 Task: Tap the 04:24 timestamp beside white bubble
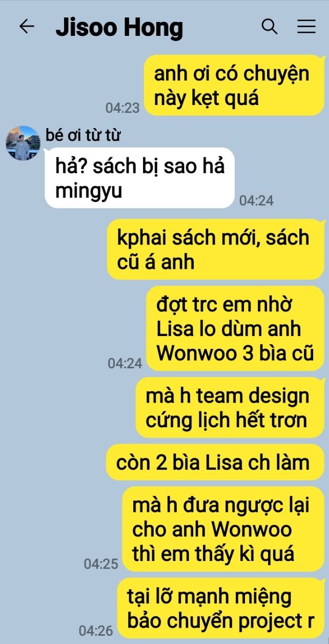[256, 200]
